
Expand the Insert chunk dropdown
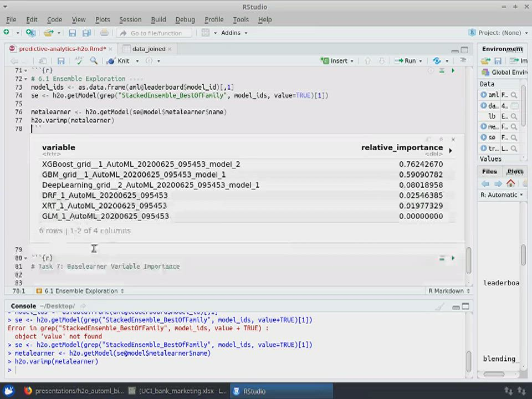(352, 61)
